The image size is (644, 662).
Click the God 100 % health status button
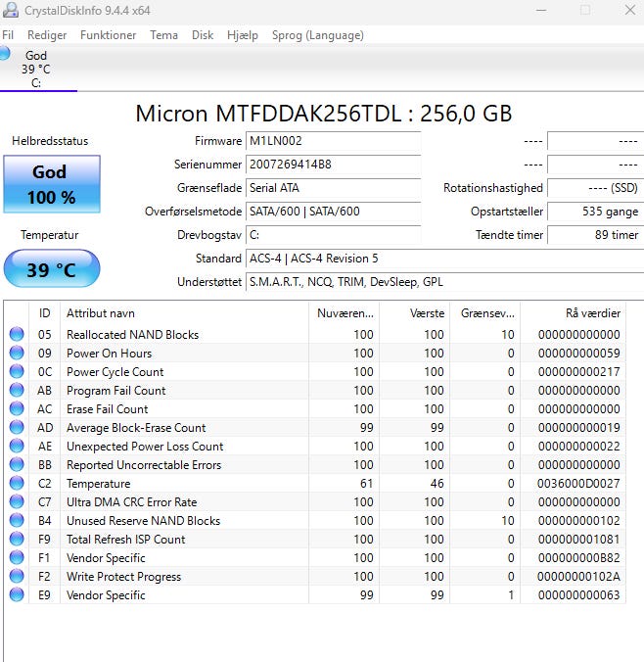click(x=52, y=184)
